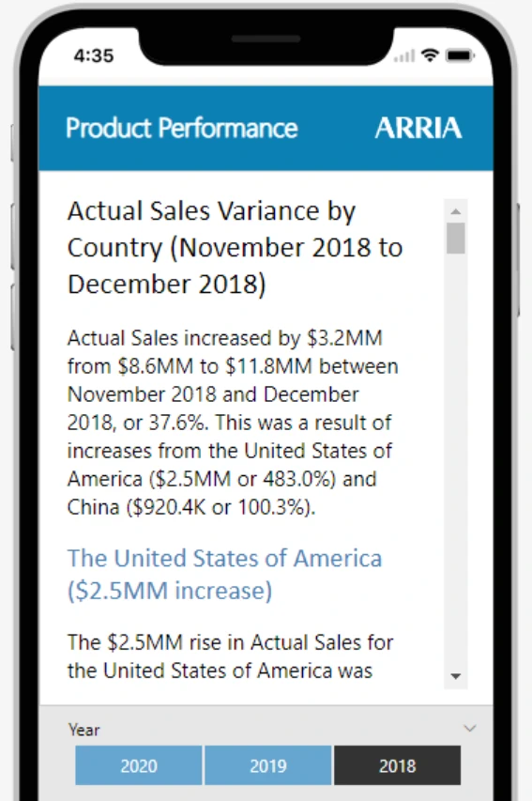Click the Year slicer label
The image size is (532, 801).
84,730
